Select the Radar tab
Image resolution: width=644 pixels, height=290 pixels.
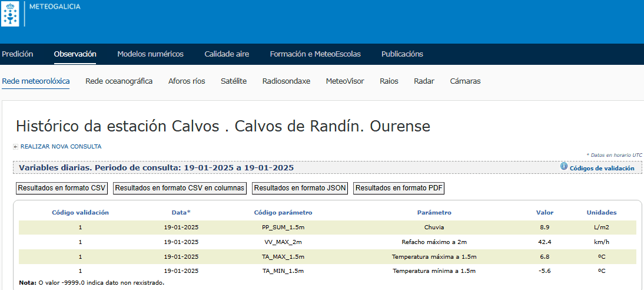(x=424, y=81)
